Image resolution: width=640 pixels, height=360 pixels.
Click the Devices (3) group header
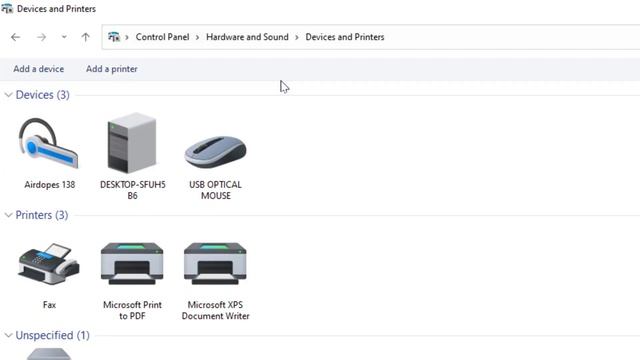(x=42, y=95)
